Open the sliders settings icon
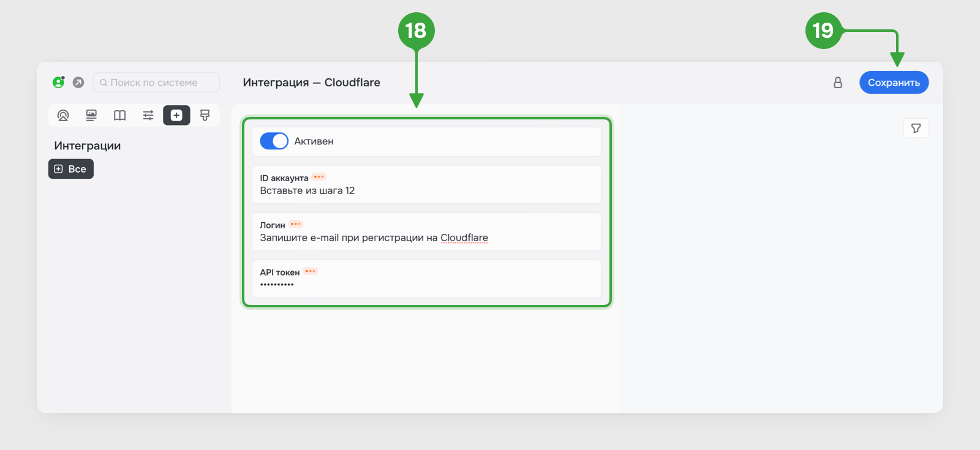980x450 pixels. tap(148, 115)
